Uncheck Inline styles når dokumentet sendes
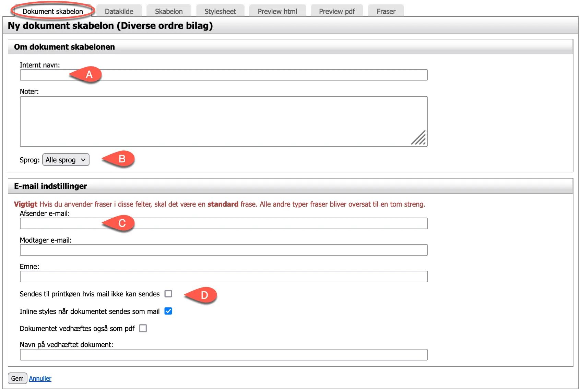Screen dimensions: 581x392 168,311
